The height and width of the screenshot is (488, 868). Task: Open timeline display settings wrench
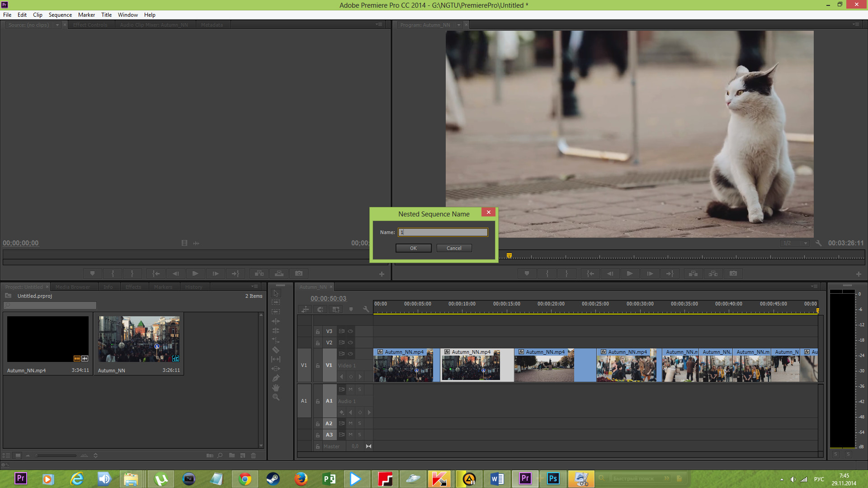click(366, 310)
